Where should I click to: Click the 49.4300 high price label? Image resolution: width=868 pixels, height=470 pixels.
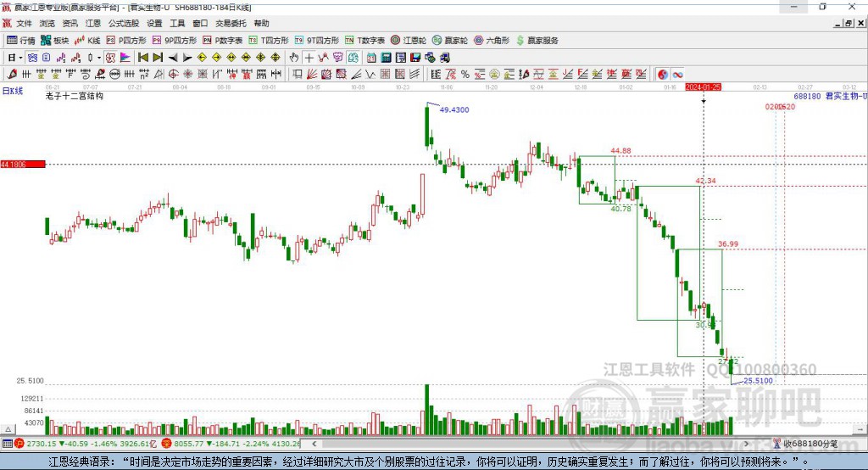pos(454,109)
